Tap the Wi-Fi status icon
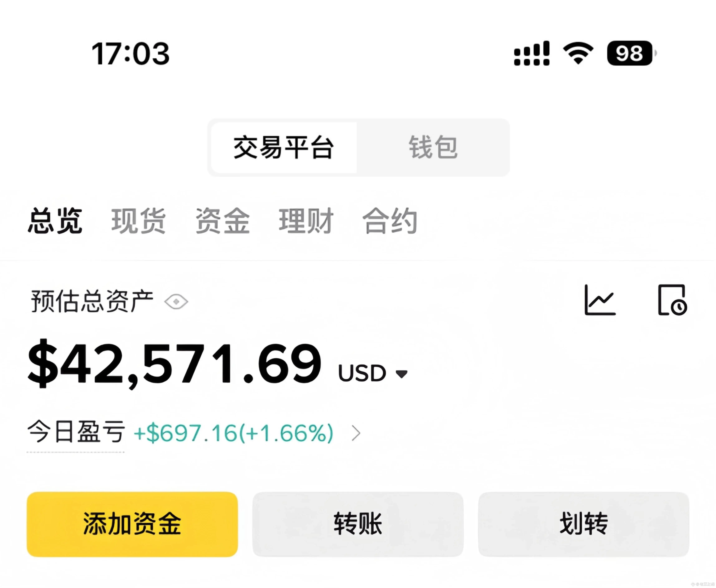 (x=578, y=53)
